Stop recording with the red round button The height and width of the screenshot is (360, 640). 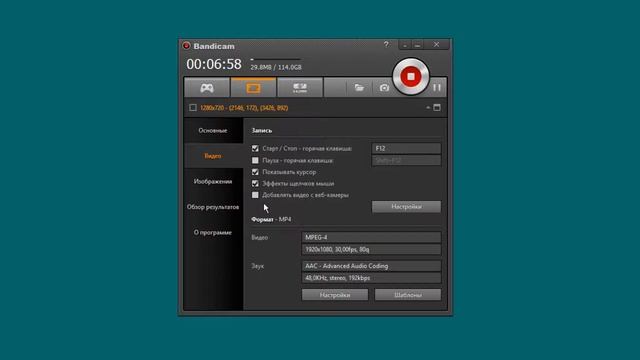coord(411,77)
